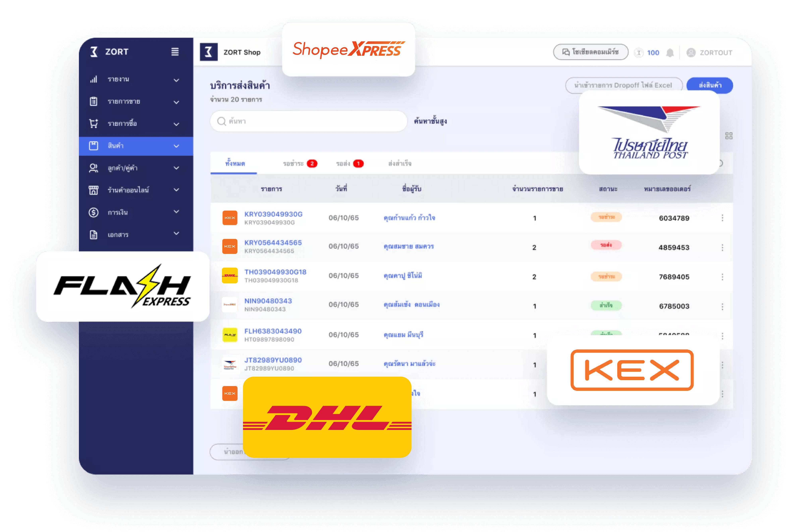Expand the ลูกค้า/คู่ค้า menu chevron

177,168
